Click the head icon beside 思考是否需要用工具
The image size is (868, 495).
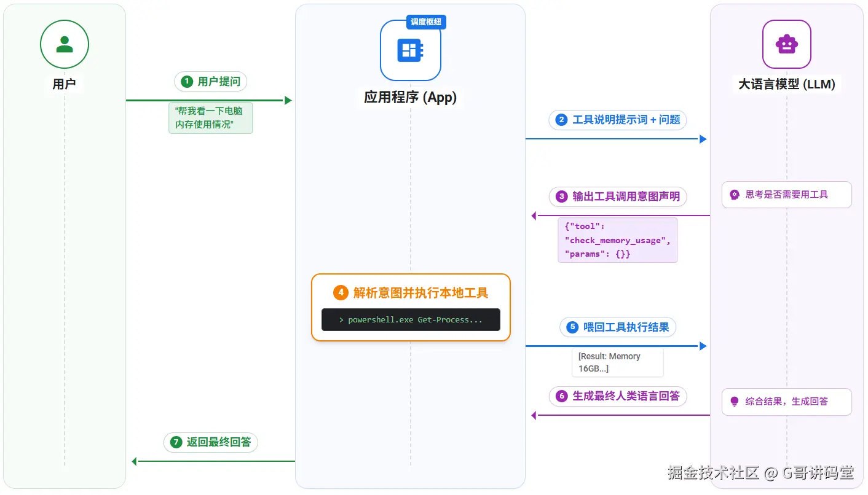tap(734, 195)
